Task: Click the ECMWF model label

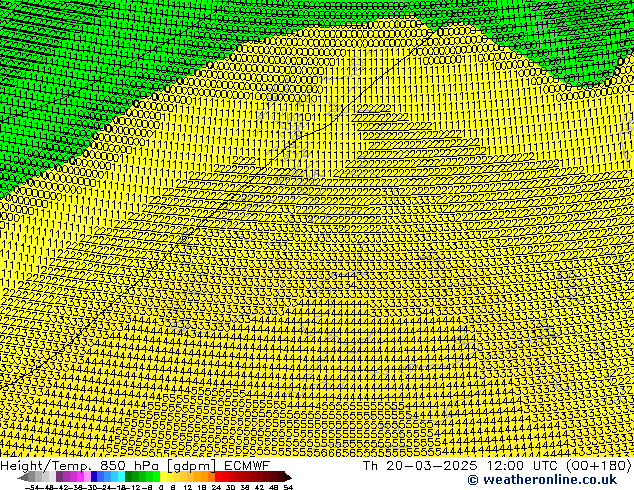Action: 247,465
